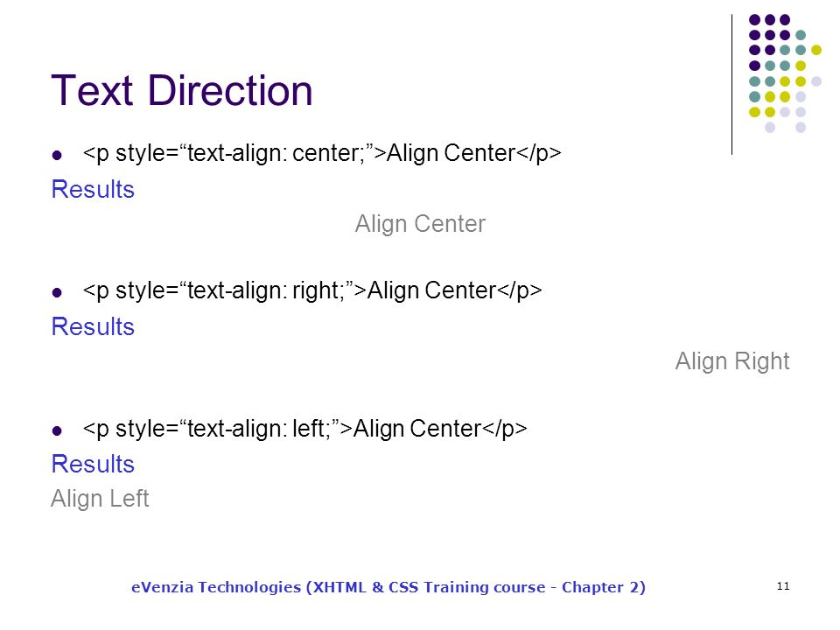This screenshot has height=630, width=840.
Task: Click the vertical divider line beside the dot pattern
Action: point(731,85)
